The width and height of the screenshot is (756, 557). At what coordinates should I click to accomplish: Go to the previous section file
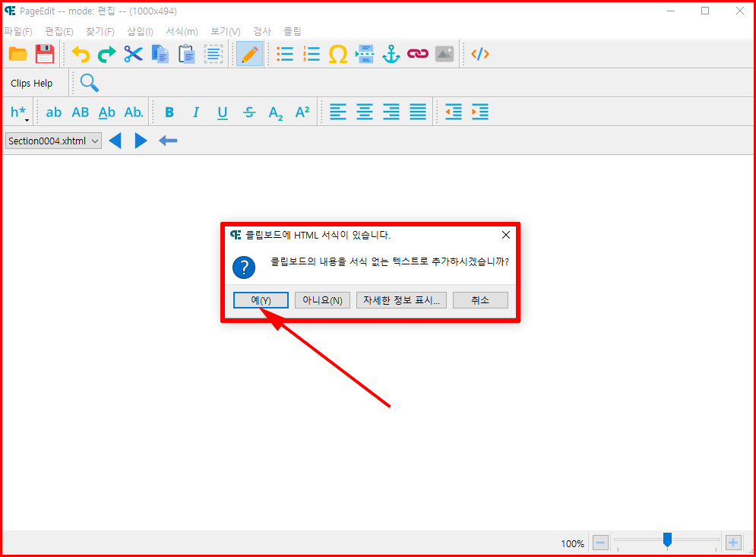coord(115,141)
